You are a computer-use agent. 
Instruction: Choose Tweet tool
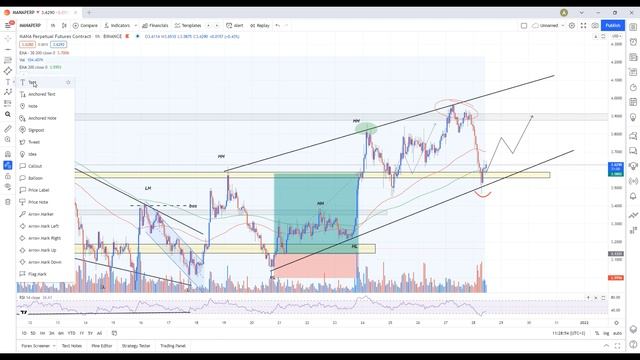(45, 142)
